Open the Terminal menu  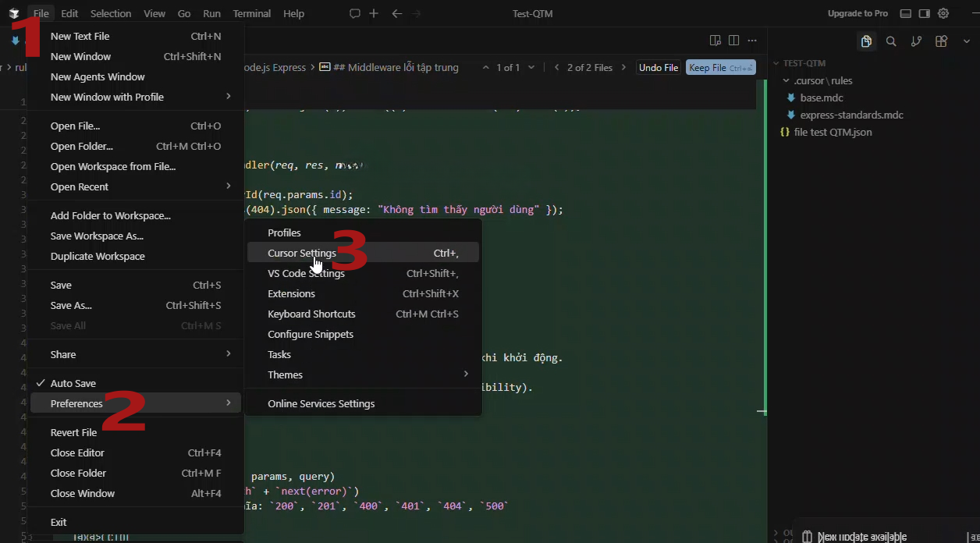click(252, 13)
